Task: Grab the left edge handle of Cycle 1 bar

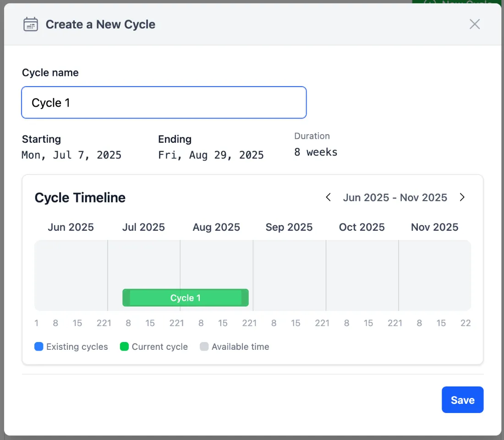Action: pyautogui.click(x=126, y=298)
